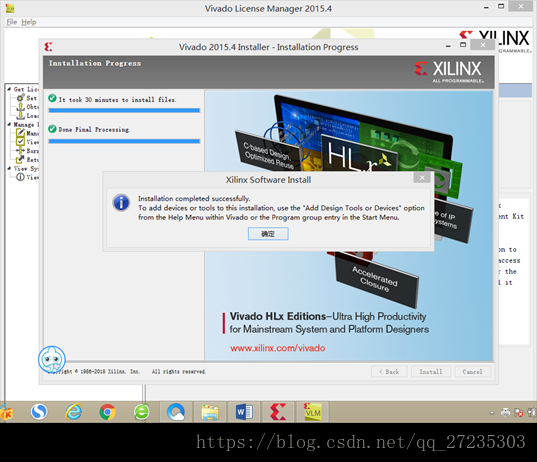Click 'Done Final Processing' status text

(x=94, y=130)
